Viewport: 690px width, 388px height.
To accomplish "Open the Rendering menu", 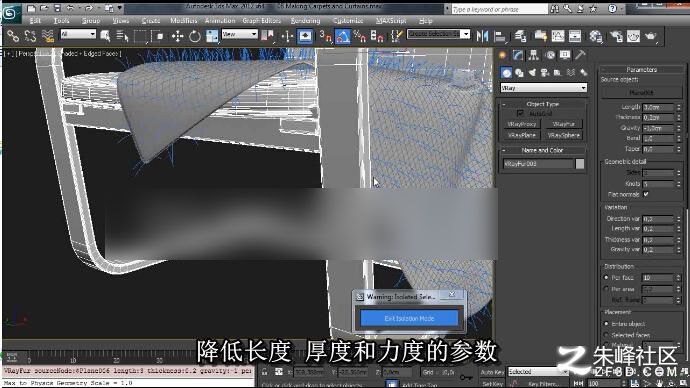I will (305, 21).
